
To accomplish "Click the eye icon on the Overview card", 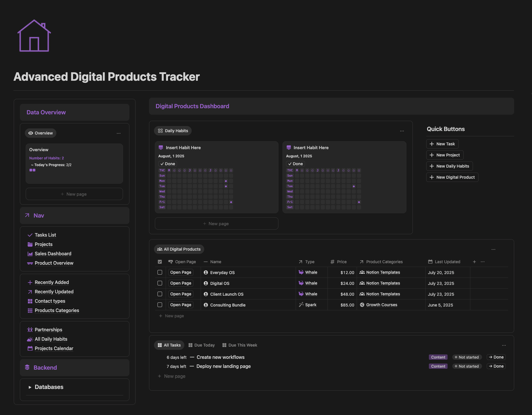I will click(x=31, y=133).
